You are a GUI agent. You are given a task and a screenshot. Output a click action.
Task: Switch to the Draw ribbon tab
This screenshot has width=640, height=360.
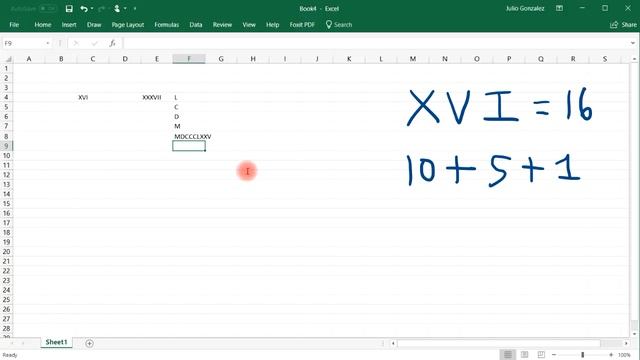click(x=94, y=24)
